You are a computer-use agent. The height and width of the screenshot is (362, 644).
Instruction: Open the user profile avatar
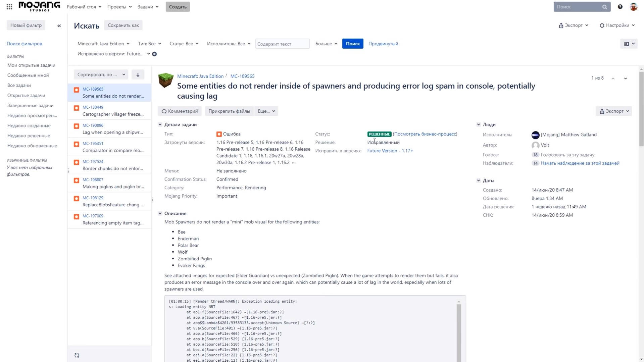[633, 7]
